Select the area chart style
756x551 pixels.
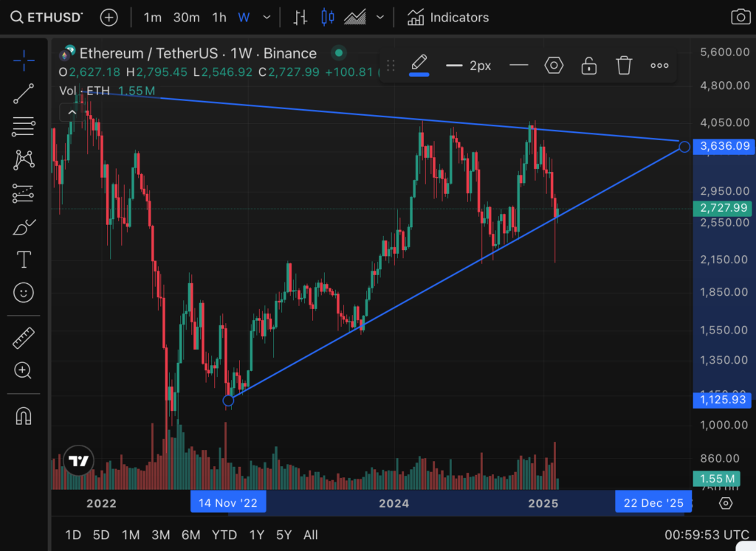(355, 18)
